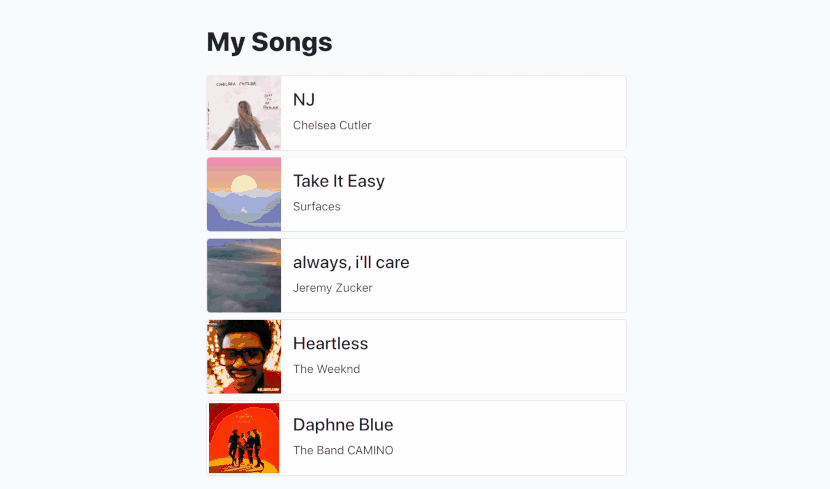Image resolution: width=830 pixels, height=489 pixels.
Task: Click the NJ song title
Action: click(304, 99)
